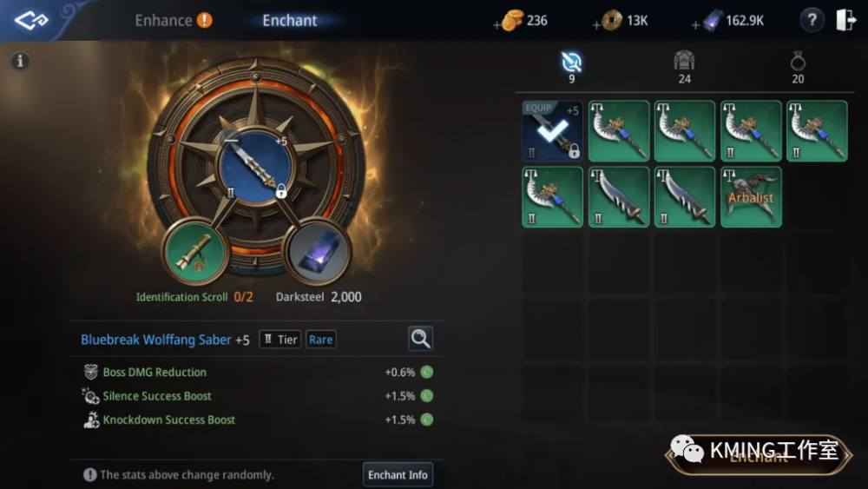This screenshot has width=868, height=489.
Task: Toggle lock on Boss DMG Reduction stat
Action: (426, 372)
